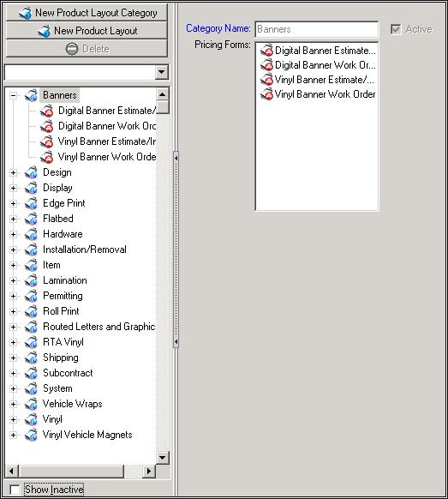
Task: Select Vinyl Banner Estimate icon in tree
Action: [46, 141]
